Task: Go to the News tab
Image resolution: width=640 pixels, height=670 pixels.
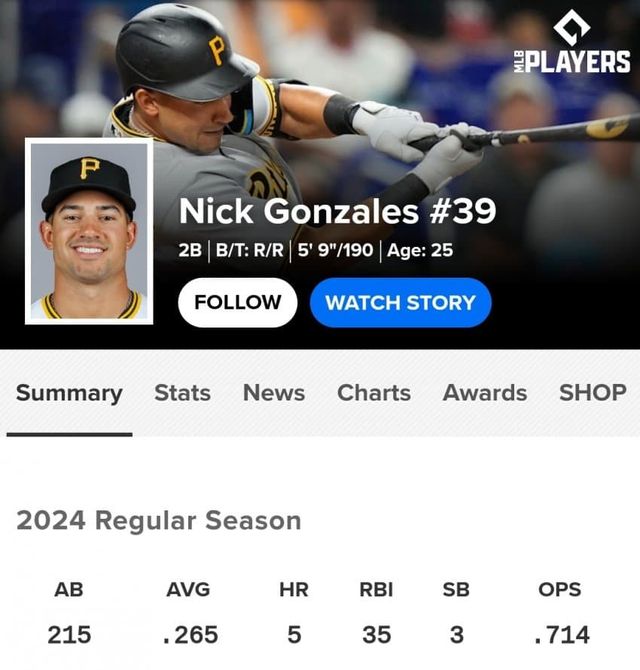Action: [274, 393]
